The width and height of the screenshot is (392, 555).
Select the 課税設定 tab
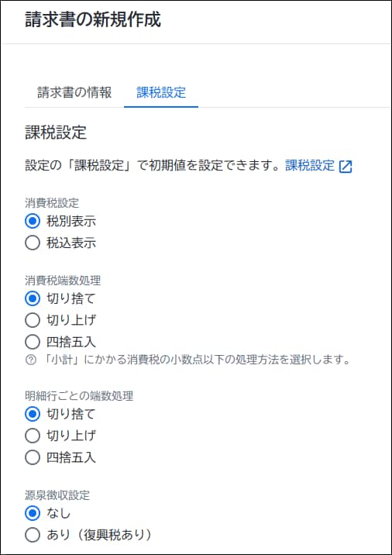tap(161, 92)
